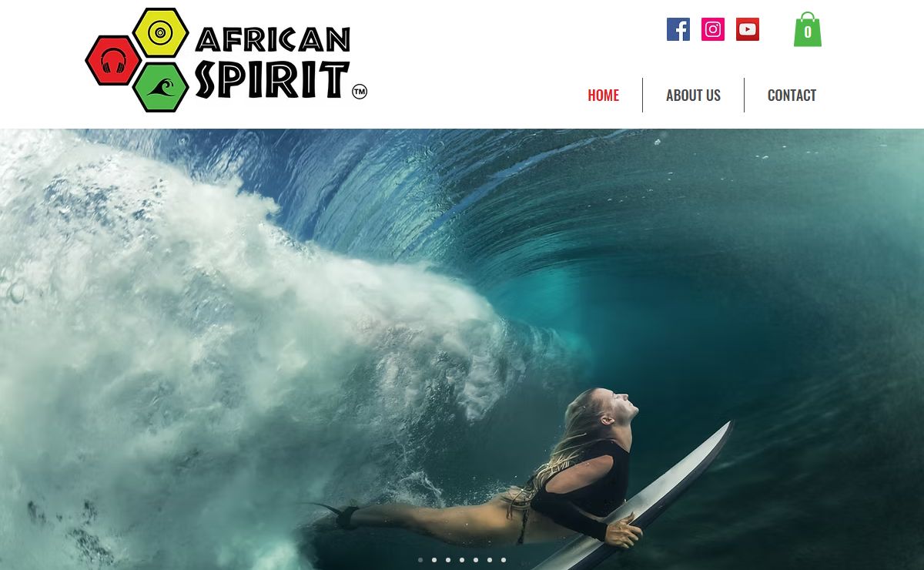
Task: Click the green wave hexagon in logo
Action: pyautogui.click(x=160, y=87)
